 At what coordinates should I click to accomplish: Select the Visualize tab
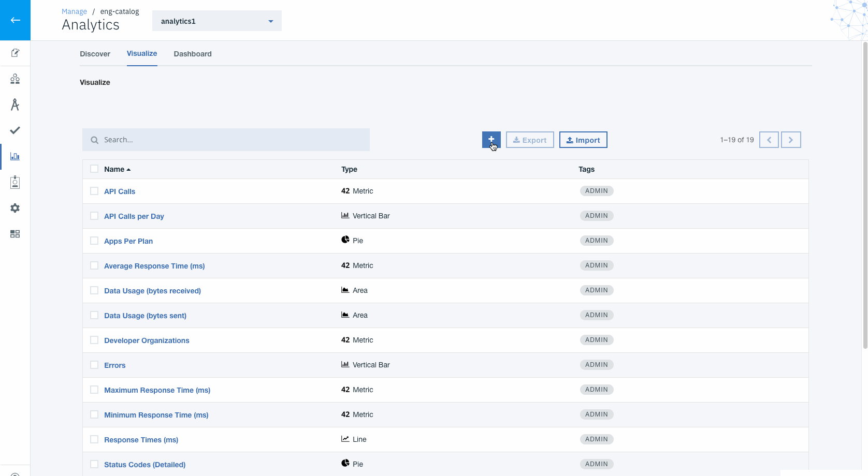pos(142,53)
